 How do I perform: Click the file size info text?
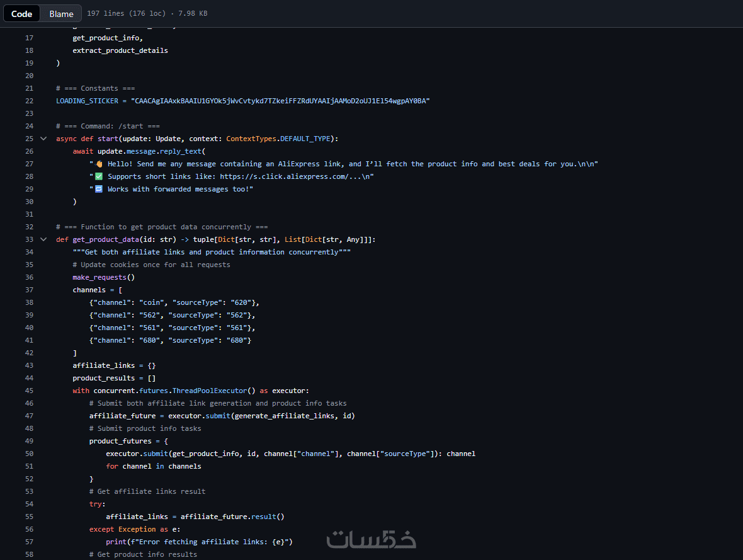pos(147,13)
